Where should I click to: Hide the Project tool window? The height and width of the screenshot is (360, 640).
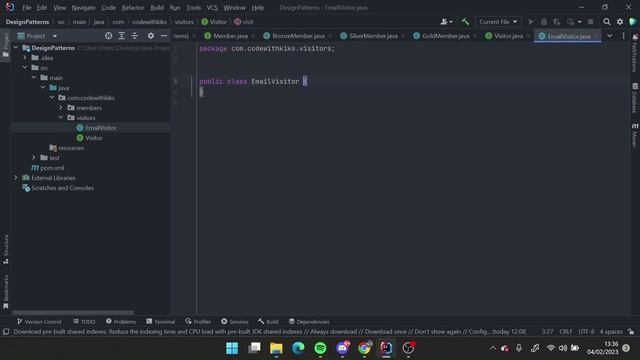tap(164, 36)
